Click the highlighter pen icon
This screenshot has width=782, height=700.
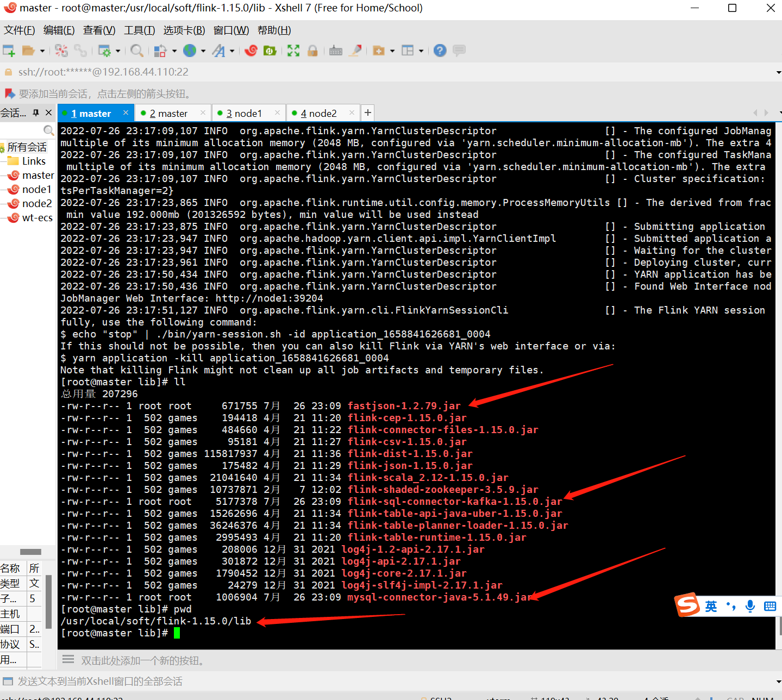coord(355,51)
